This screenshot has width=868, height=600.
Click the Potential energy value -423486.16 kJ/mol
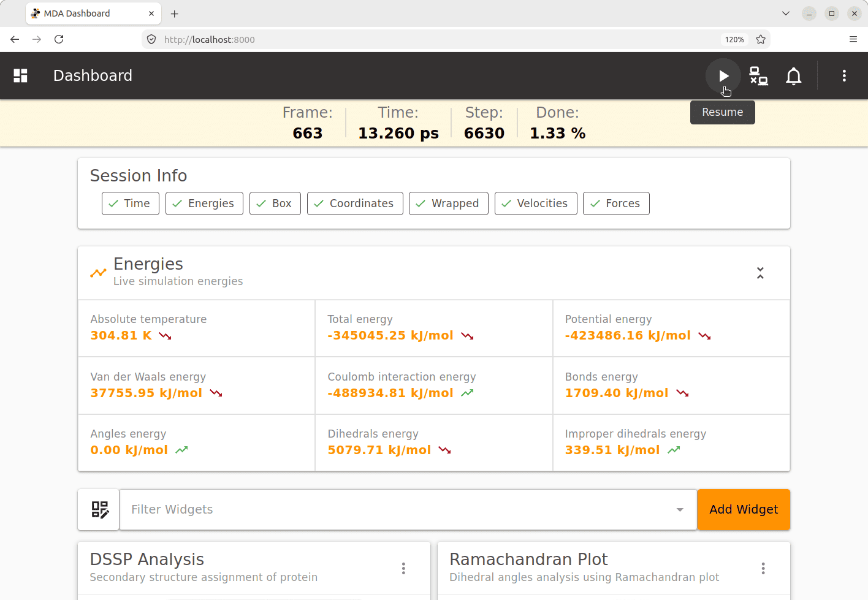click(628, 335)
